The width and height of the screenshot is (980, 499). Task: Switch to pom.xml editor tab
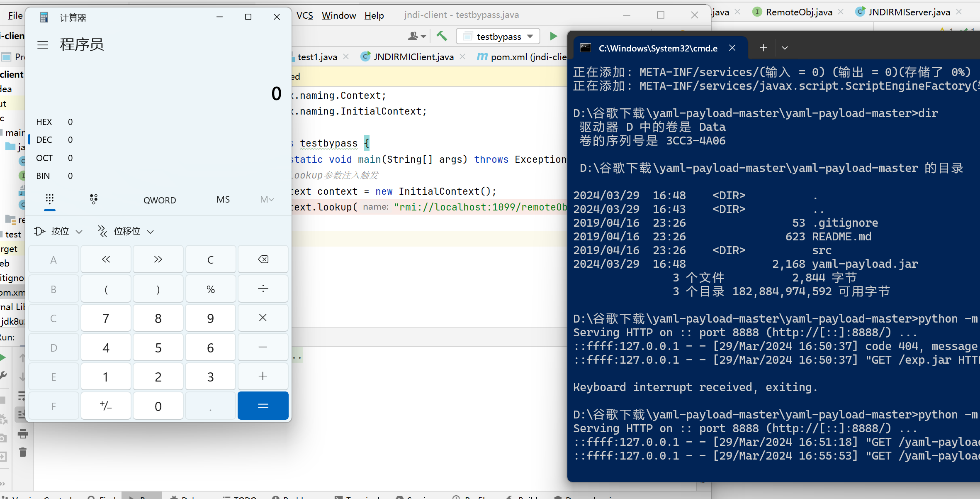(x=523, y=57)
